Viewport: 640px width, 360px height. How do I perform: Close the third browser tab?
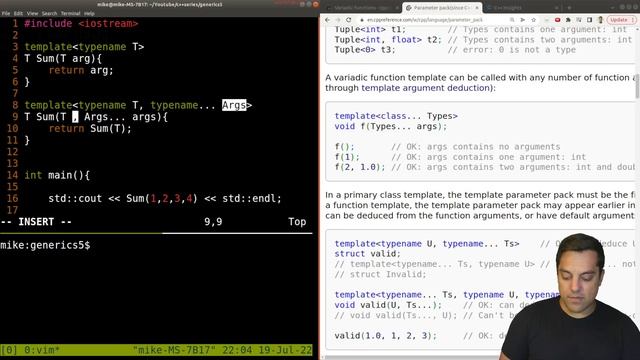[x=557, y=8]
